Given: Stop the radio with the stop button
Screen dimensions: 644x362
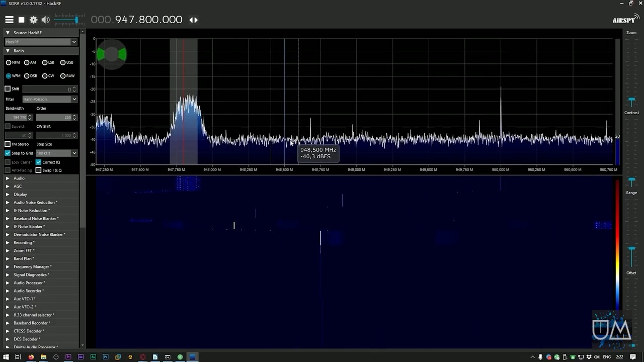Looking at the screenshot, I should point(22,20).
